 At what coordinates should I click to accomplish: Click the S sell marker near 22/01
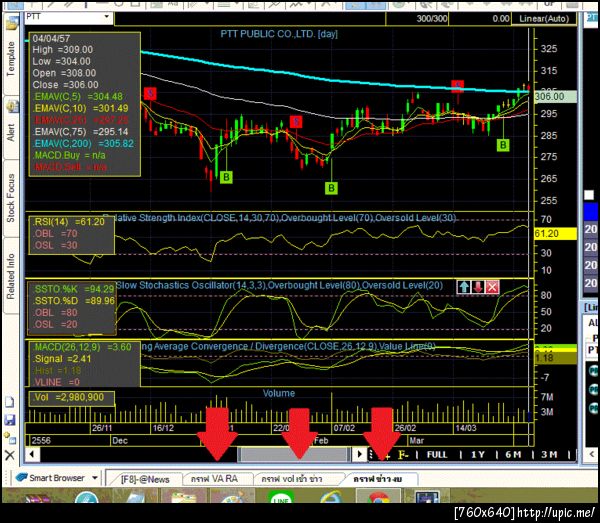[295, 122]
